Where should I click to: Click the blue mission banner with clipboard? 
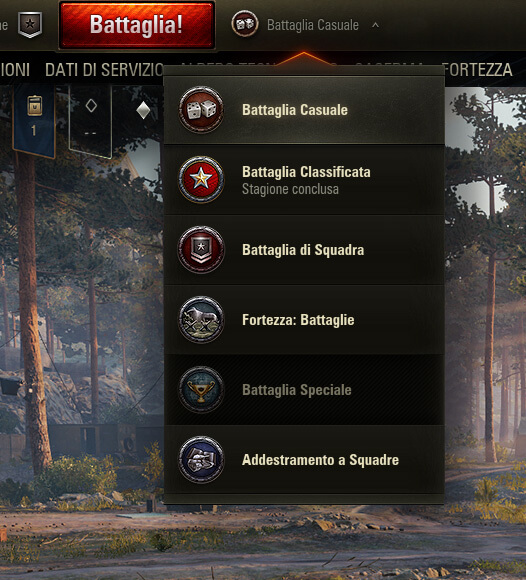pos(34,121)
